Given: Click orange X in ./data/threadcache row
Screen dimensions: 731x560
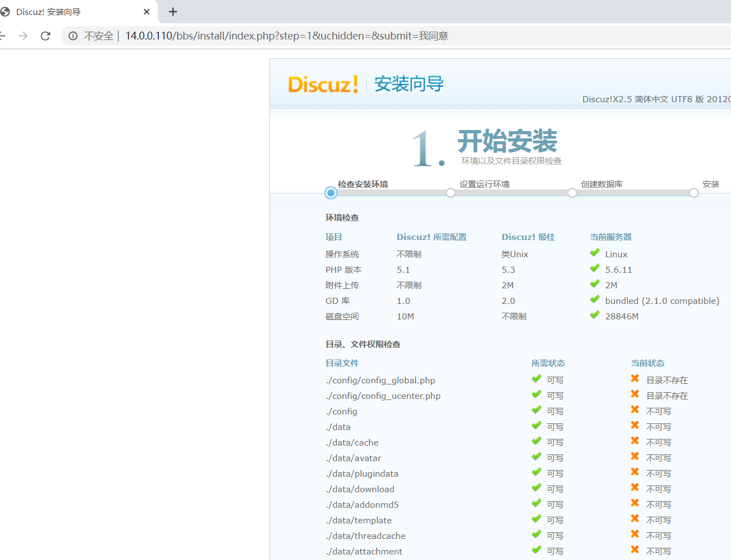Looking at the screenshot, I should point(635,534).
